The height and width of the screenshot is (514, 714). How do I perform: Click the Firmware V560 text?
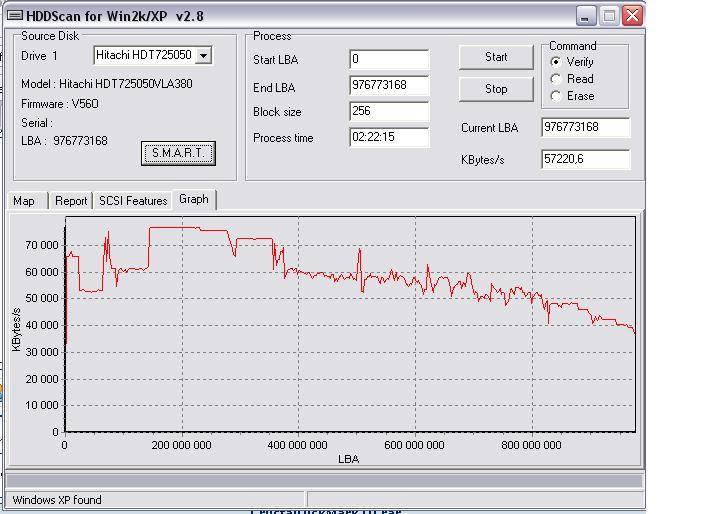coord(60,104)
